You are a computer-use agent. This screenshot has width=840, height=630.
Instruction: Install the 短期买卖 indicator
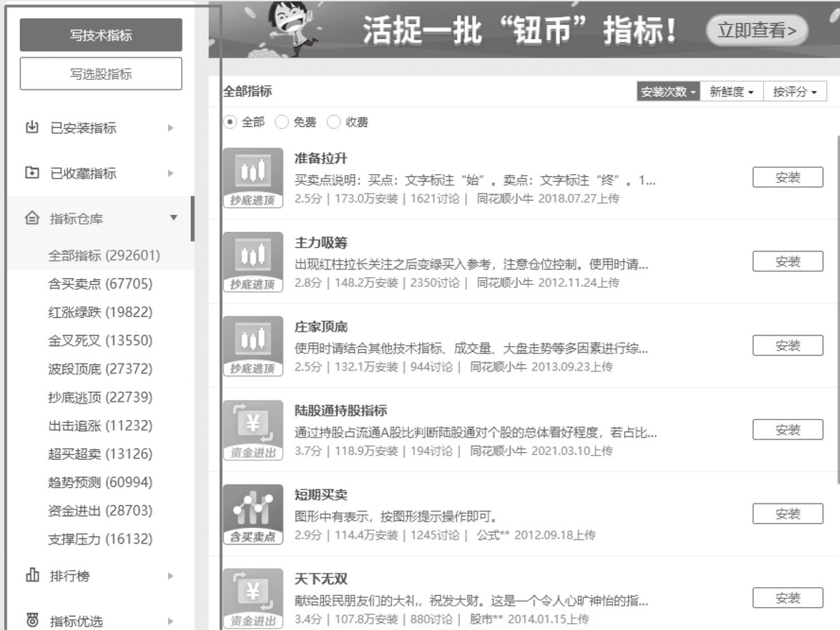(787, 514)
